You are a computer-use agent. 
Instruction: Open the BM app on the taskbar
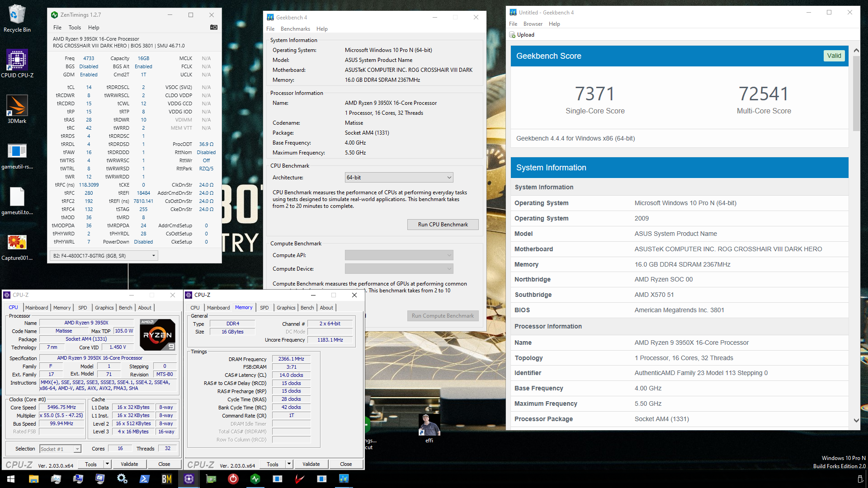click(x=166, y=479)
